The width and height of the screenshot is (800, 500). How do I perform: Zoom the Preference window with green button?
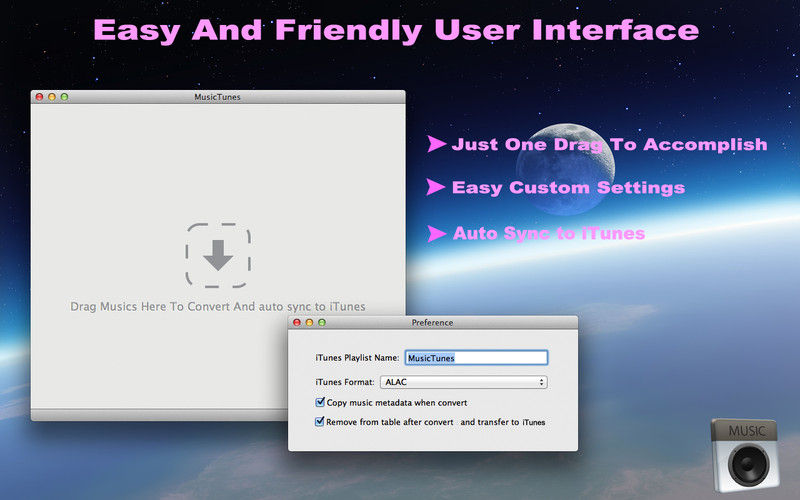coord(322,322)
